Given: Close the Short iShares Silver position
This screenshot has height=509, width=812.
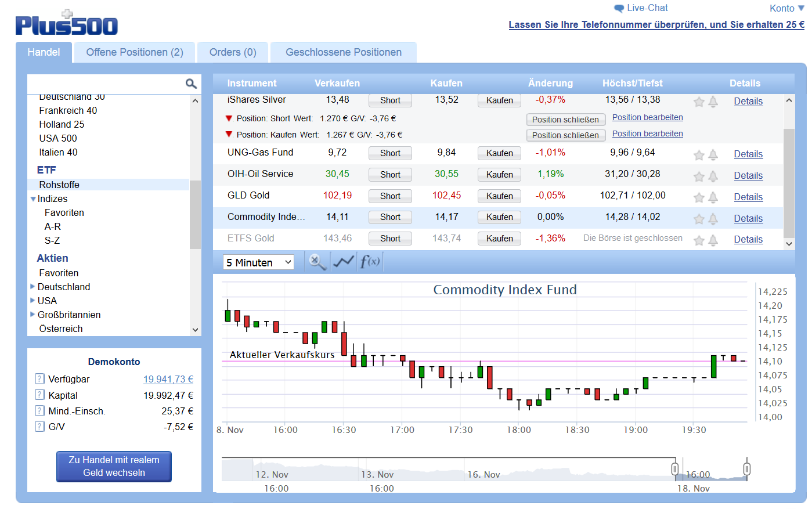Looking at the screenshot, I should 565,120.
